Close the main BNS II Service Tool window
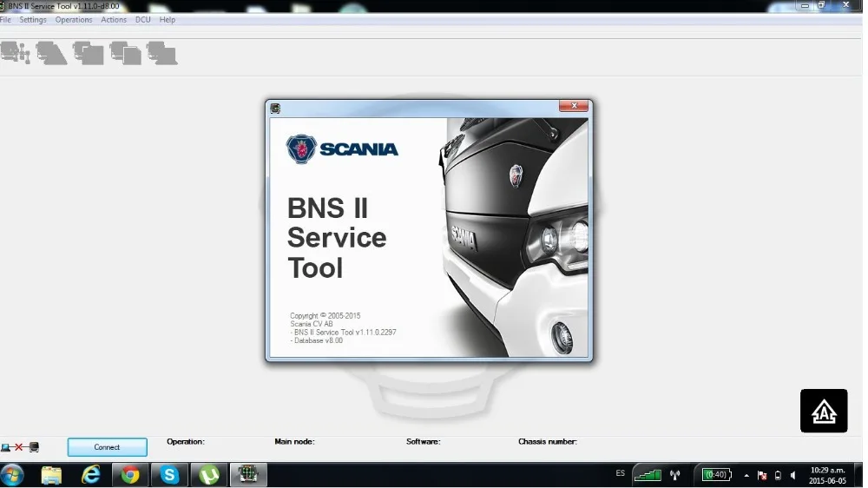868x488 pixels. click(845, 5)
